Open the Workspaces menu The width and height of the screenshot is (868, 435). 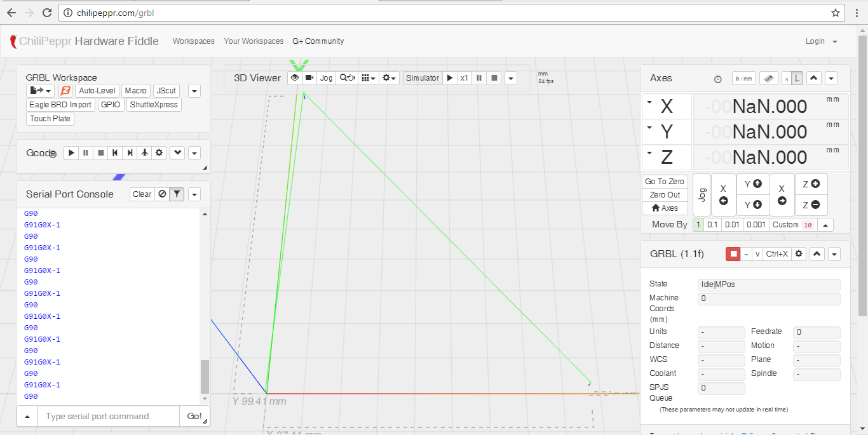193,41
